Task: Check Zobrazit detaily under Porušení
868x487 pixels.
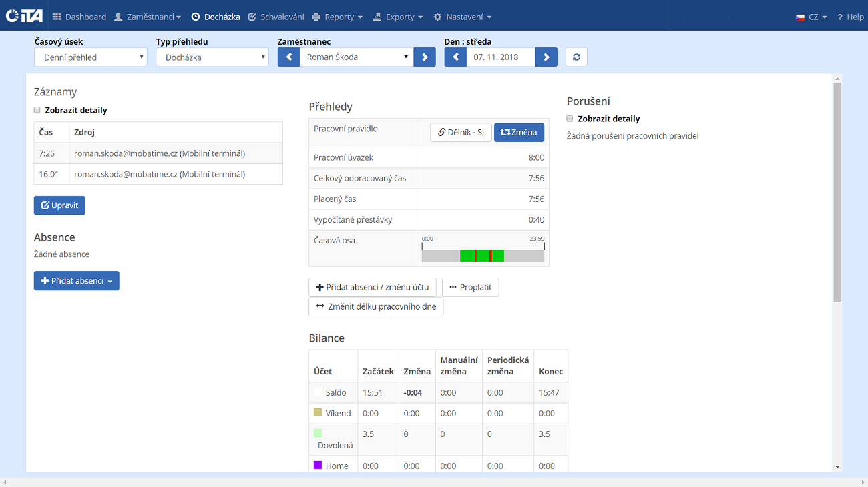Action: [x=570, y=119]
